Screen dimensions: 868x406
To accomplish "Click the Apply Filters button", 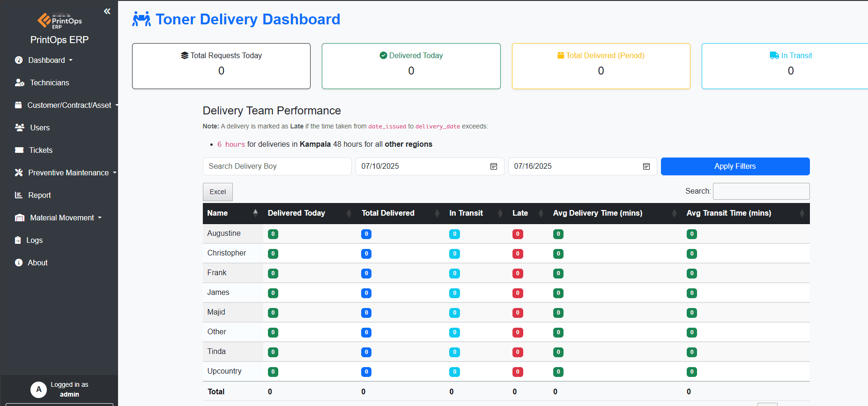I will [x=735, y=166].
